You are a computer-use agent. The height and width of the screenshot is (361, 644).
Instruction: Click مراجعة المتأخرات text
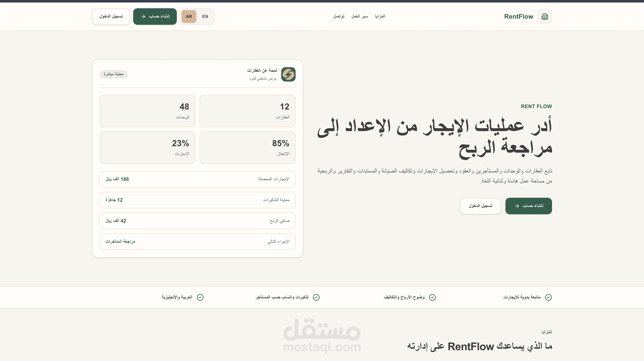click(x=120, y=241)
